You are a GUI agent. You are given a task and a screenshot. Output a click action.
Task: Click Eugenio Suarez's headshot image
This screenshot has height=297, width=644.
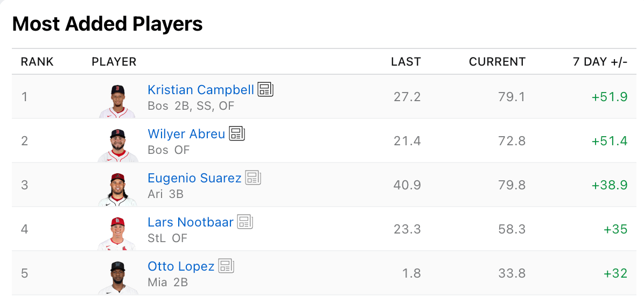coord(118,189)
